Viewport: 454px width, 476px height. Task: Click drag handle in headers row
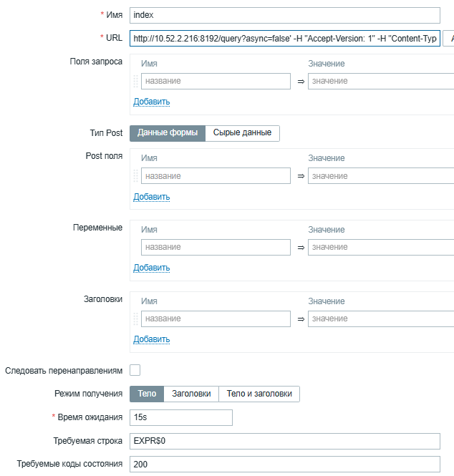coord(135,319)
